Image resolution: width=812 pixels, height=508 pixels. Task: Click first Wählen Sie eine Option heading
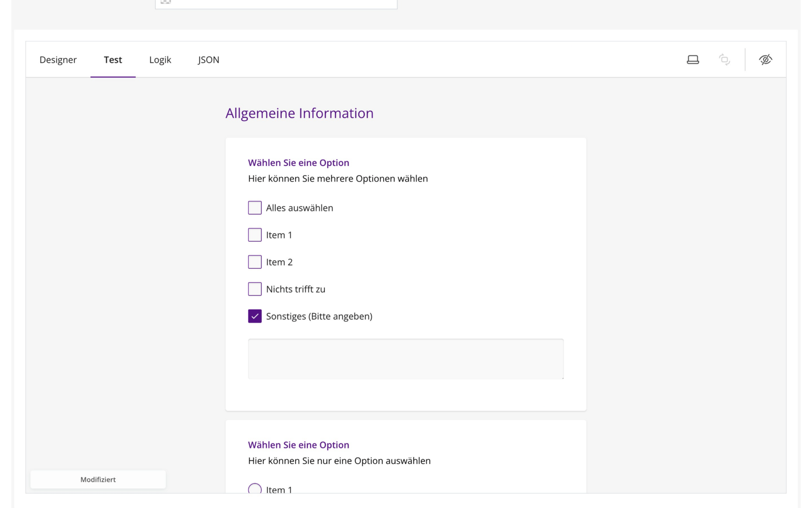click(x=298, y=163)
